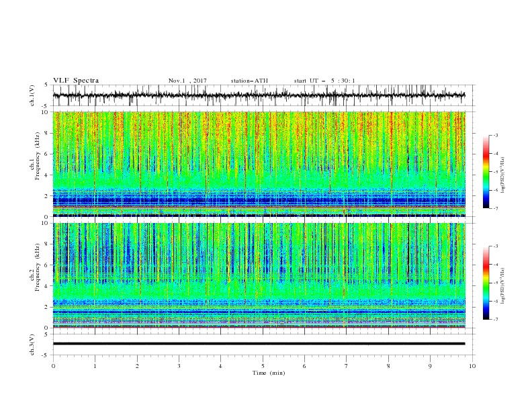Click the "5" tick on the time axis
Image resolution: width=532 pixels, height=411 pixels.
(263, 366)
